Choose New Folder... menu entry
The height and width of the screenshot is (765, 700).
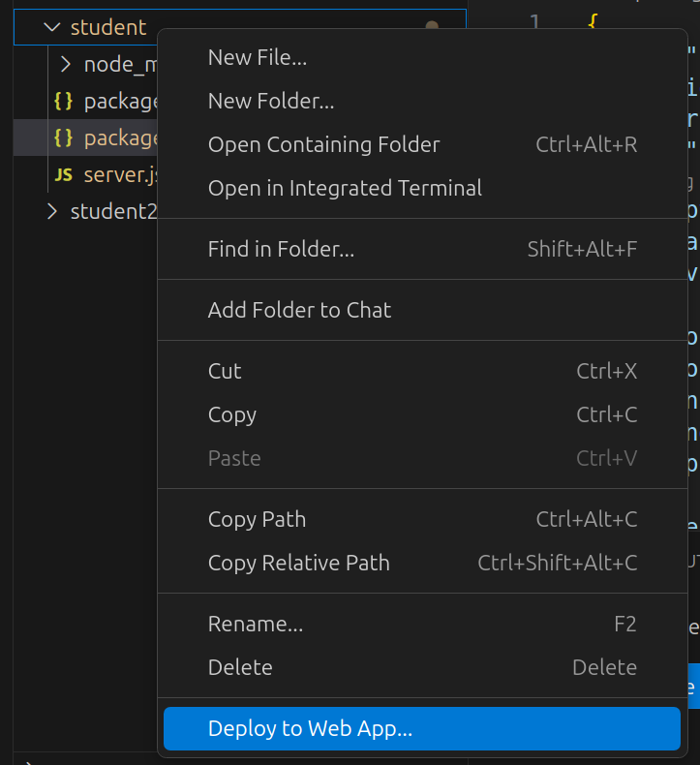(x=271, y=101)
